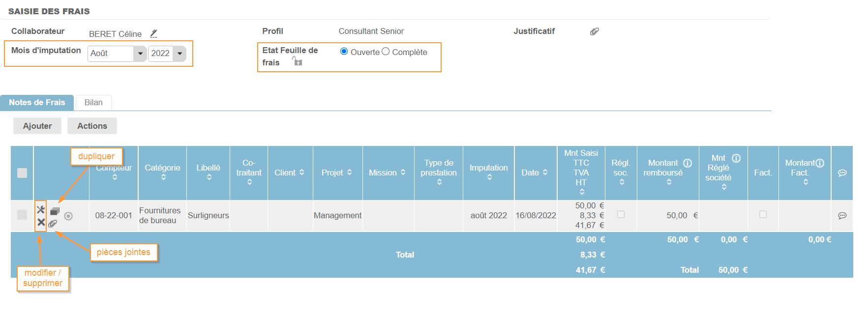Duplicate the Surligneurs expense line
Screen dimensions: 868x317
55,211
